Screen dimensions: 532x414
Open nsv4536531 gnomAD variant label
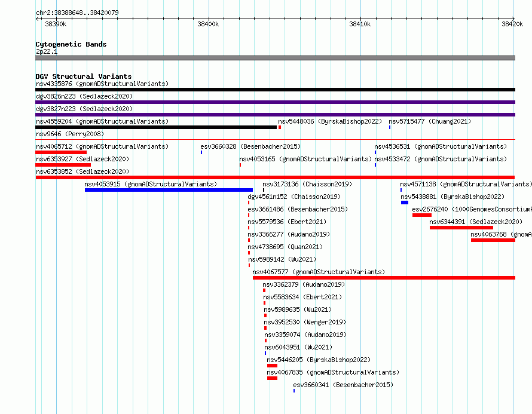point(441,146)
